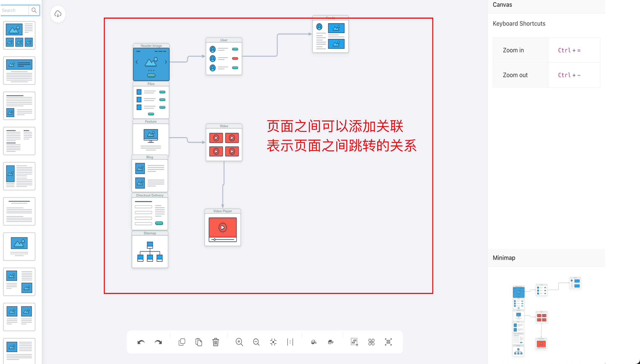Click the search magnifier icon
The image size is (640, 364).
pos(34,10)
